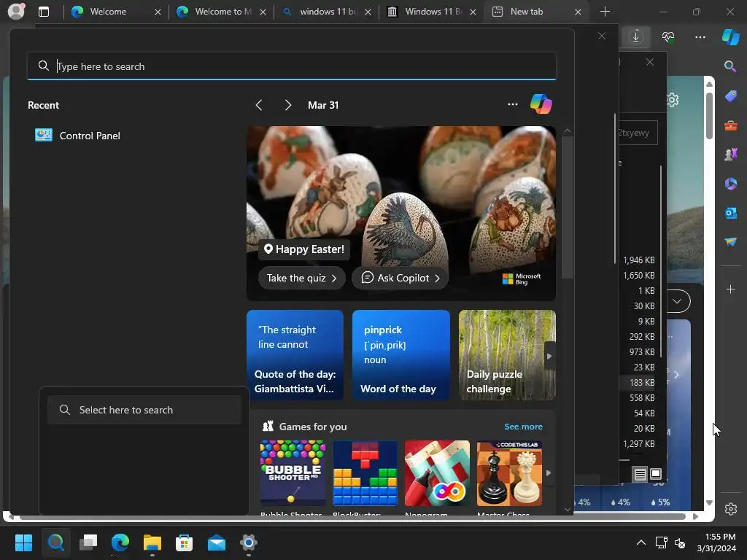The width and height of the screenshot is (747, 560).
Task: Open sidebar Outlook icon
Action: coord(730,212)
